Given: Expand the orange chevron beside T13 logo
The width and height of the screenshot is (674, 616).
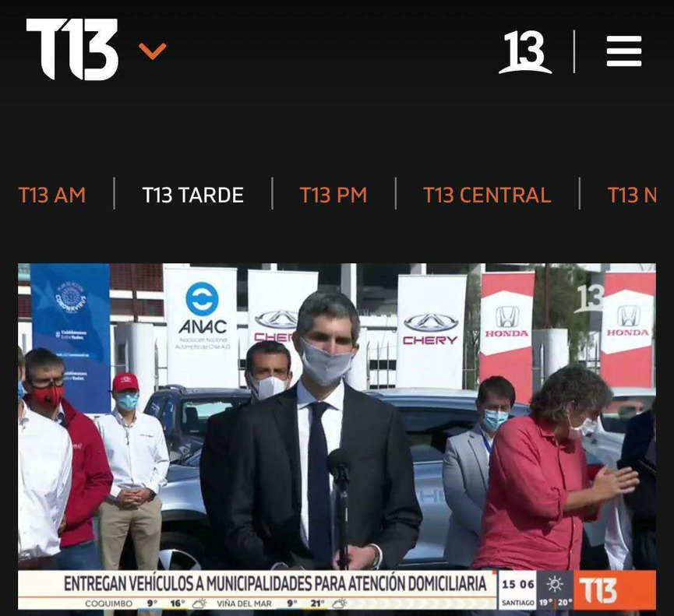Looking at the screenshot, I should (152, 51).
